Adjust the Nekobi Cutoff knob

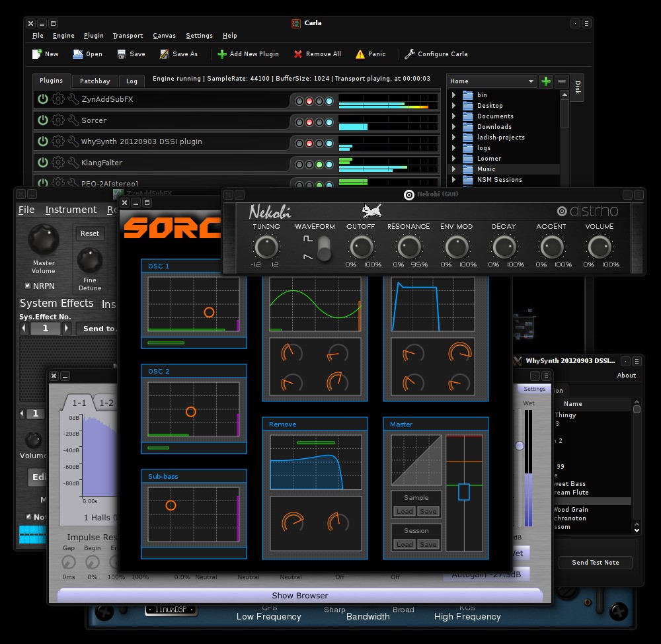coord(361,248)
